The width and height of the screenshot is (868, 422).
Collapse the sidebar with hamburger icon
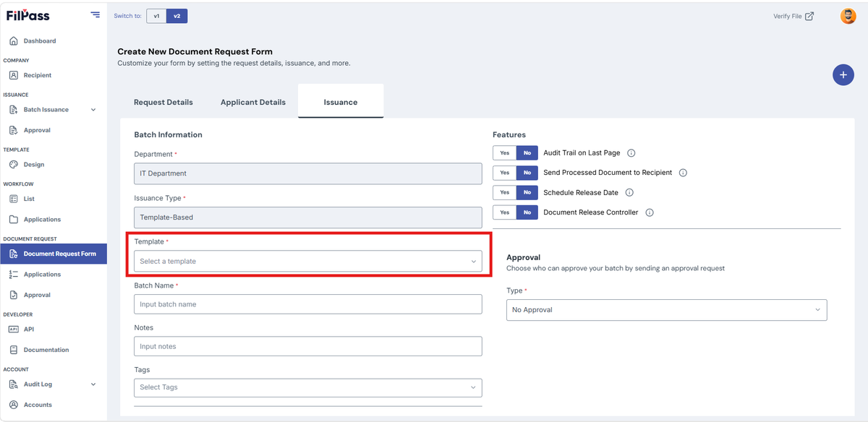[x=95, y=14]
